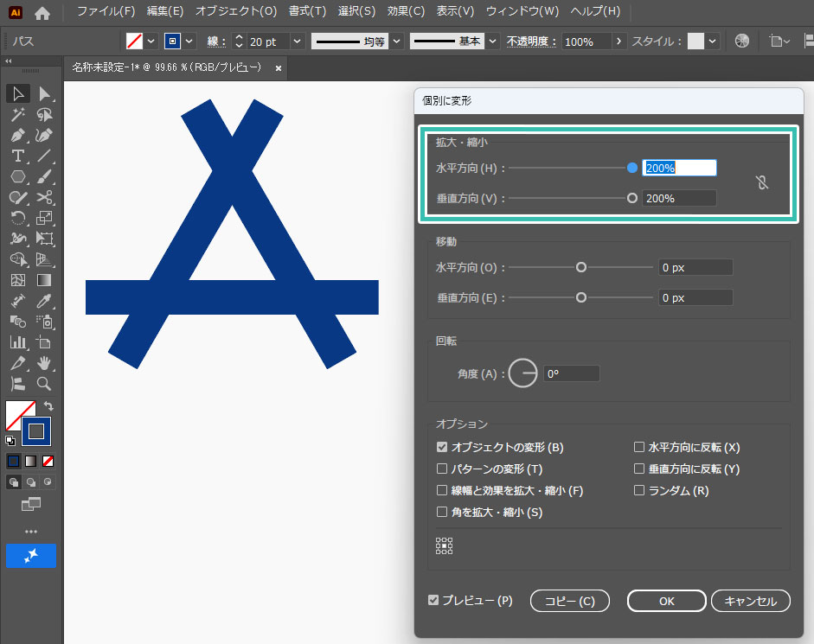This screenshot has height=644, width=814.
Task: Activate the Zoom magnifier tool
Action: tap(45, 384)
